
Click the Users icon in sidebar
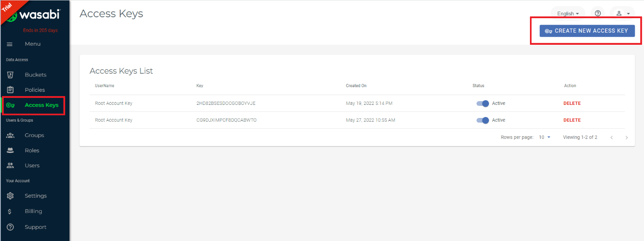pyautogui.click(x=10, y=165)
